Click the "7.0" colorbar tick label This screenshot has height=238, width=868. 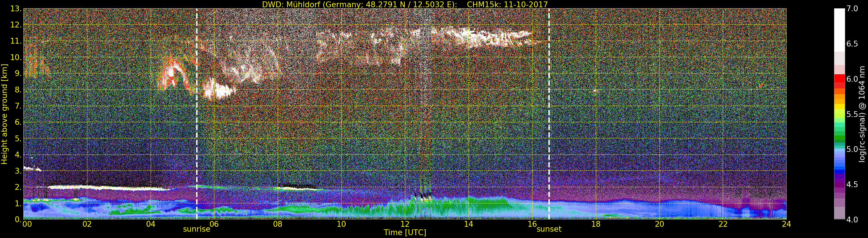(x=852, y=9)
